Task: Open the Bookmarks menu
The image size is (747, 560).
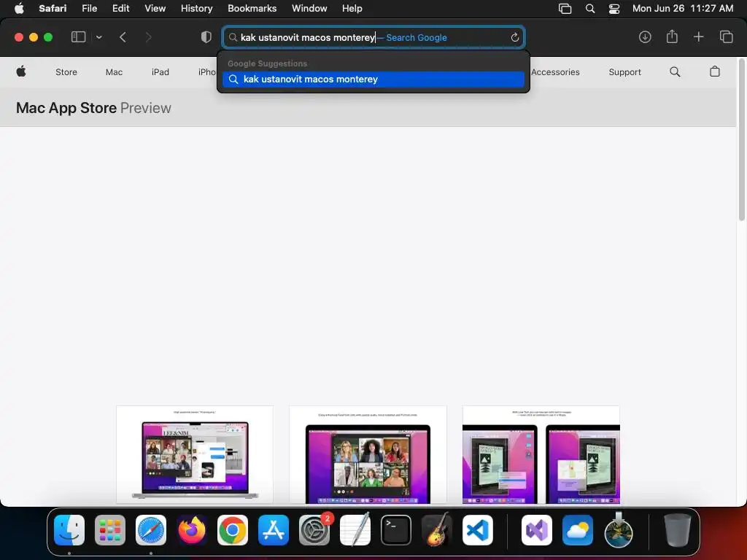Action: (x=252, y=9)
